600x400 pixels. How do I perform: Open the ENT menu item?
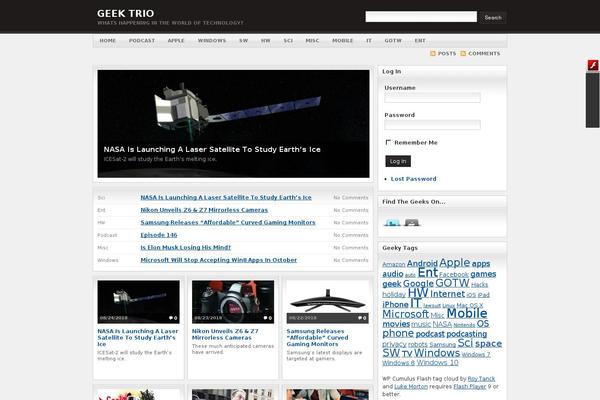click(420, 41)
